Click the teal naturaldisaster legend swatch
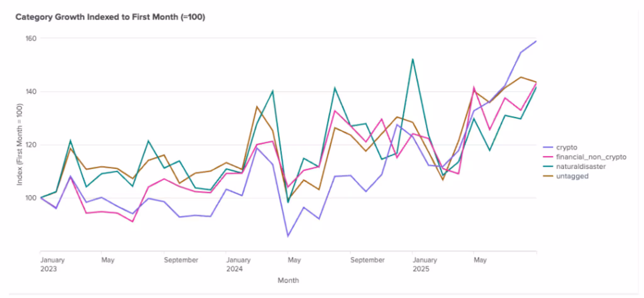644x298 pixels. tap(548, 167)
